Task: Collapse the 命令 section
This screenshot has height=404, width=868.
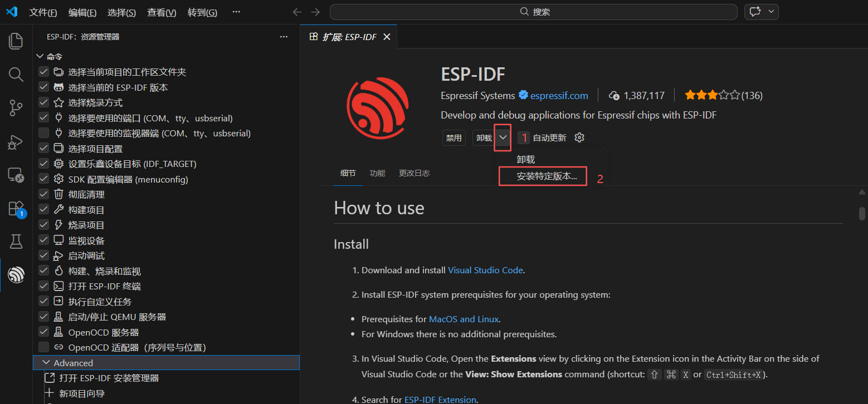Action: click(40, 56)
